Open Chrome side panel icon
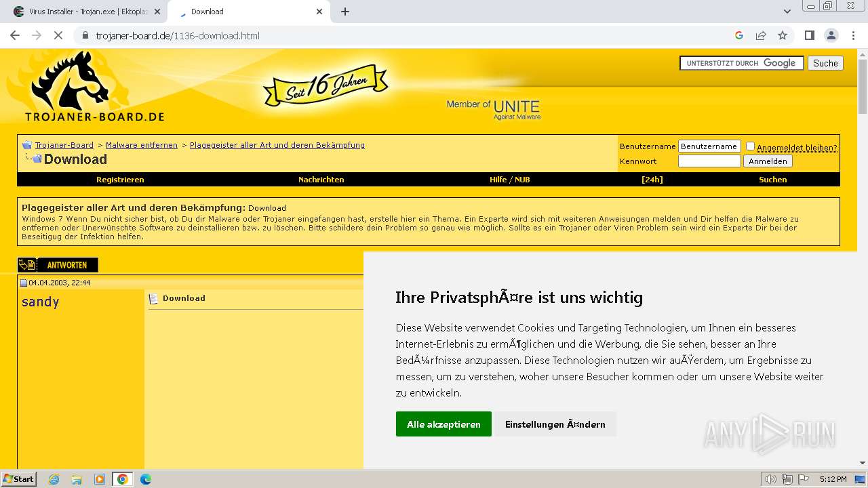Image resolution: width=868 pixels, height=488 pixels. (x=809, y=35)
